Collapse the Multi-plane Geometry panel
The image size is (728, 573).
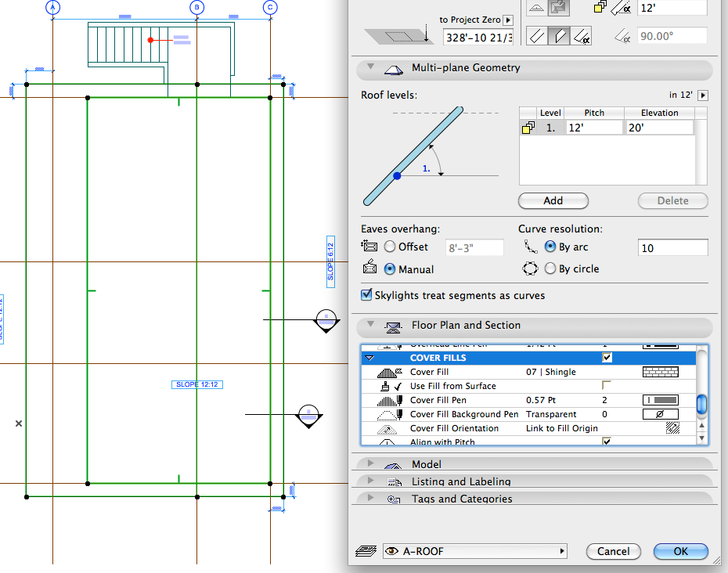click(x=370, y=67)
